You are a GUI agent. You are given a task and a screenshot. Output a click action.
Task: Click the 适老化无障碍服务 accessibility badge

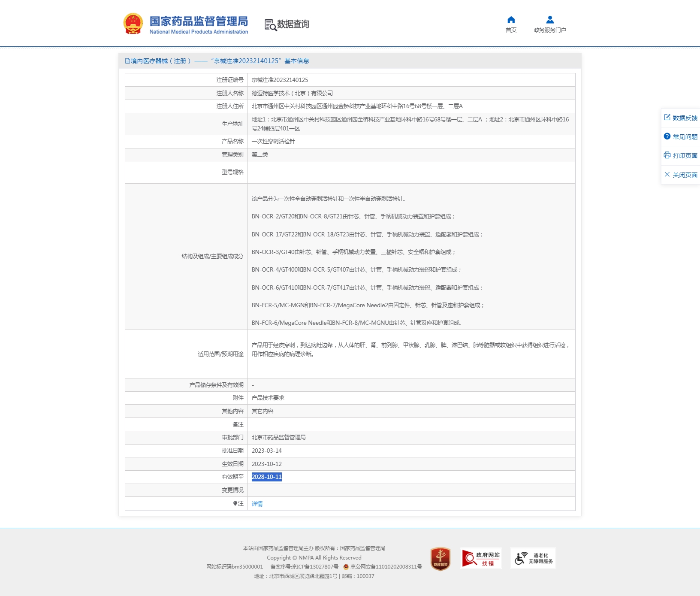[533, 558]
